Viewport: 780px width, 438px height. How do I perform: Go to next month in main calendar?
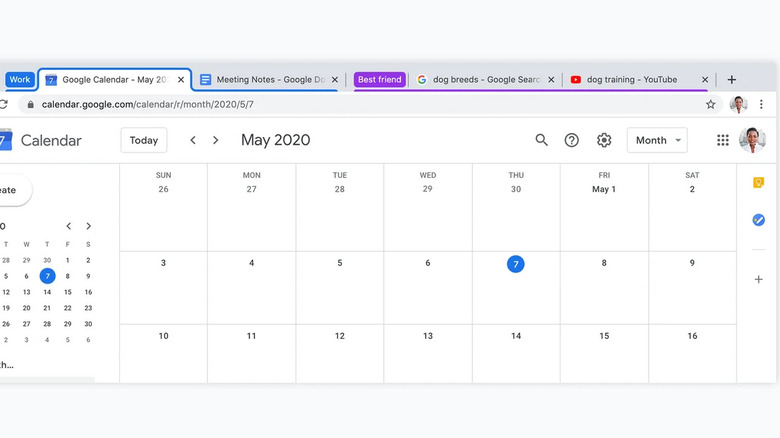click(215, 140)
